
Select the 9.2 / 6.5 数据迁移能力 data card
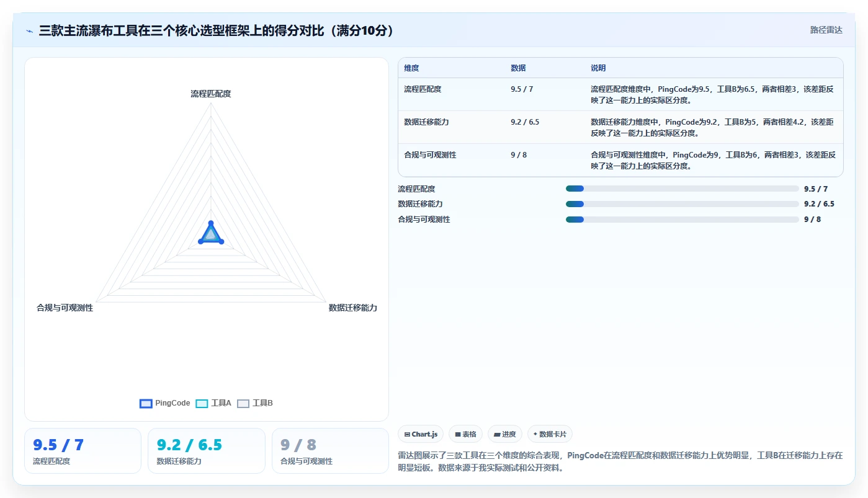207,451
